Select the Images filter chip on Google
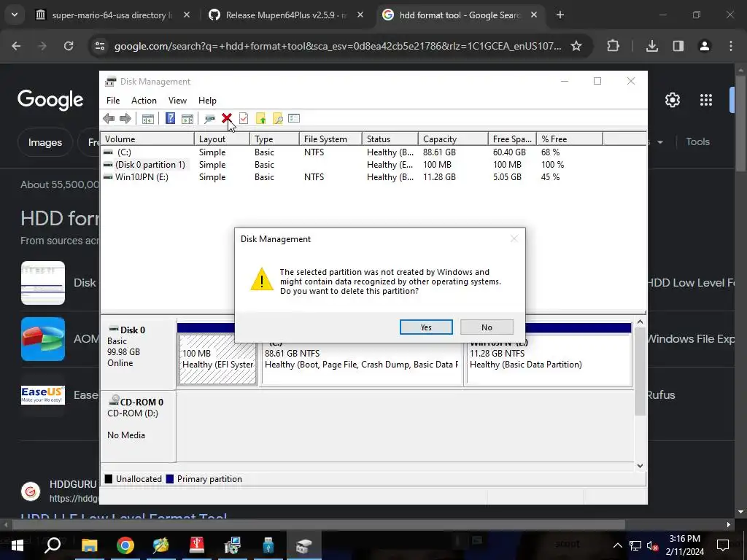This screenshot has width=747, height=560. coord(44,142)
